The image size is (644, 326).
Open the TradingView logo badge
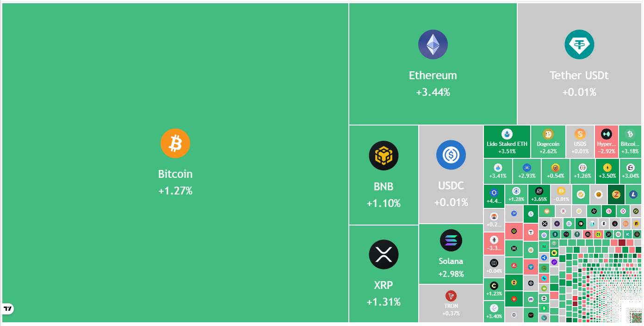click(8, 308)
